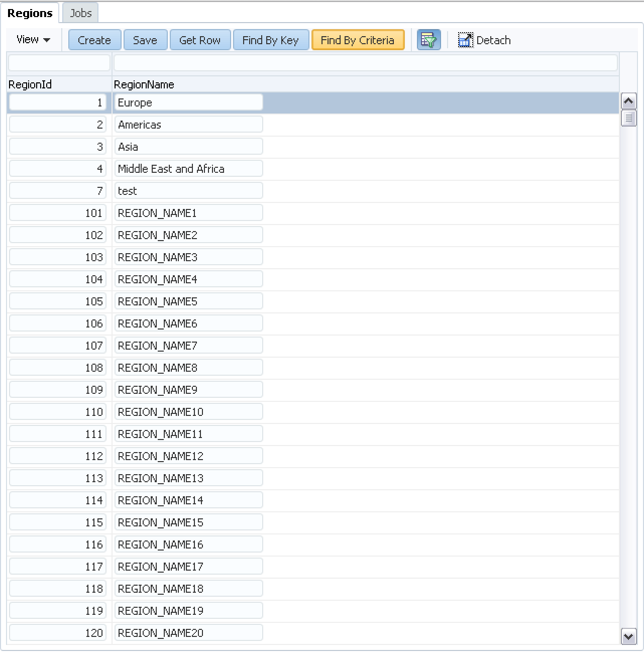Click the scroll up arrow of the table
Screen dimensions: 644x655
point(628,101)
